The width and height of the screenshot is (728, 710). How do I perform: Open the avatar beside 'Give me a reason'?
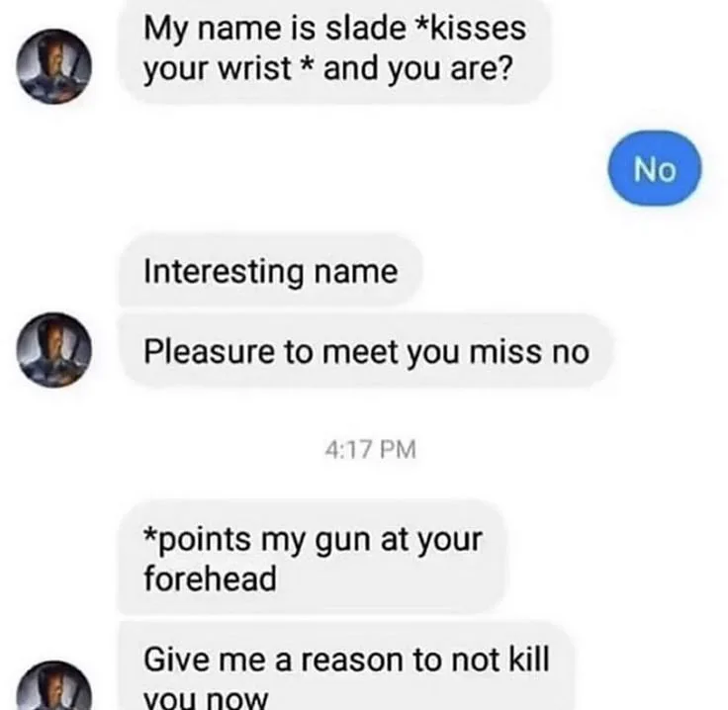click(x=53, y=686)
